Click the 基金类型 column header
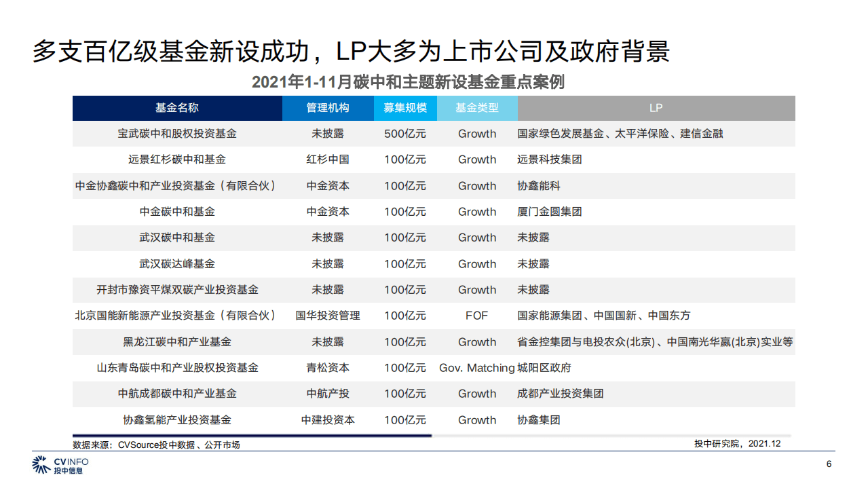 477,108
